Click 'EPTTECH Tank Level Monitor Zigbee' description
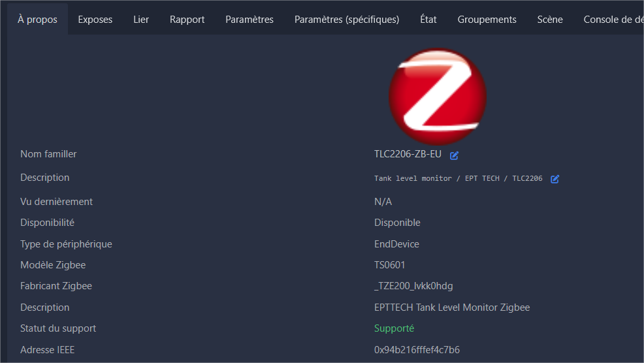This screenshot has width=644, height=363. tap(452, 308)
